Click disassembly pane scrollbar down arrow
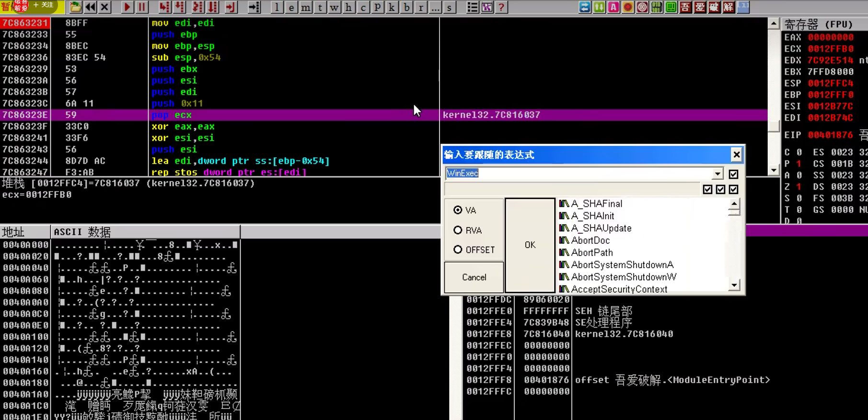Screen dimensions: 868x420 773,170
